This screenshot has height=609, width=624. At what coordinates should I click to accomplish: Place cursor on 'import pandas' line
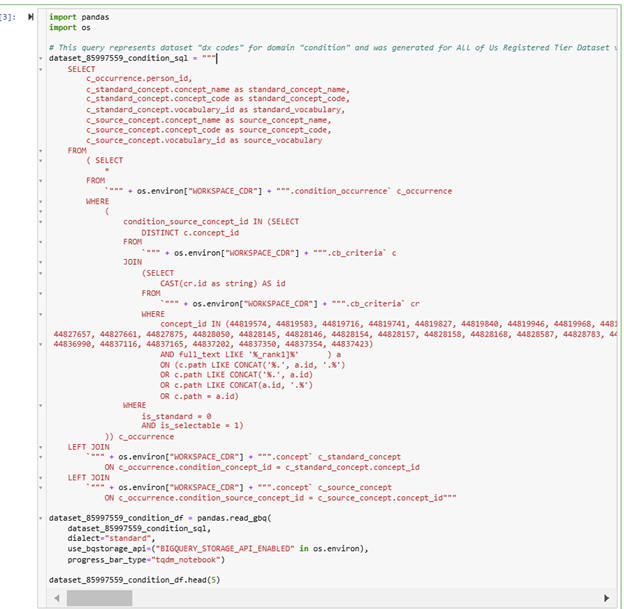79,17
